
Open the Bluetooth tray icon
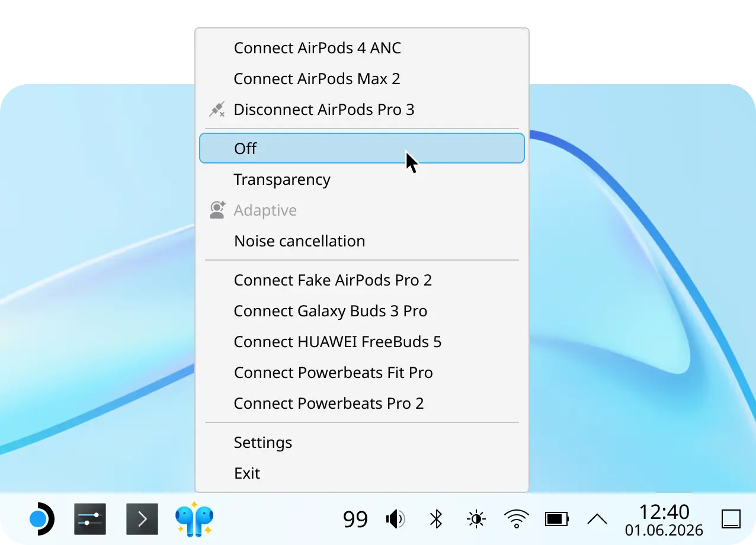pyautogui.click(x=436, y=520)
